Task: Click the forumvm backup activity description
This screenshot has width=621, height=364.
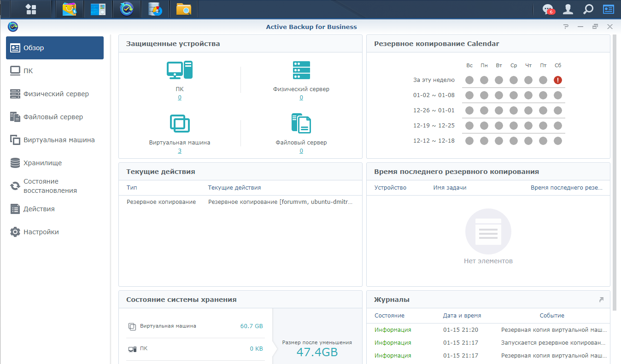Action: pos(281,202)
